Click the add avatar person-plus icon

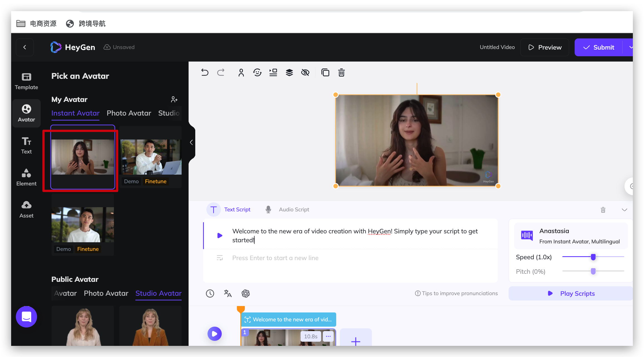point(174,99)
